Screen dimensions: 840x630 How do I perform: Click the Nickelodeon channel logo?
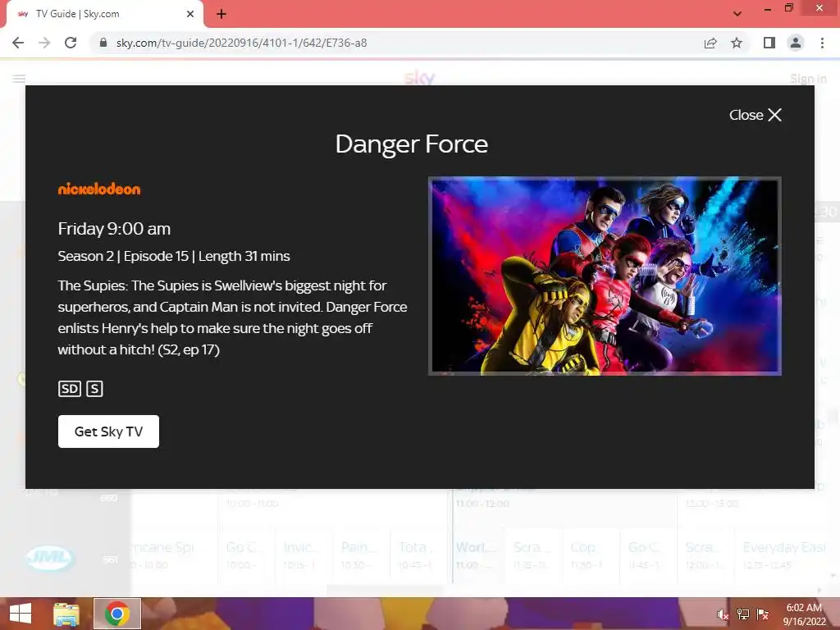coord(99,189)
